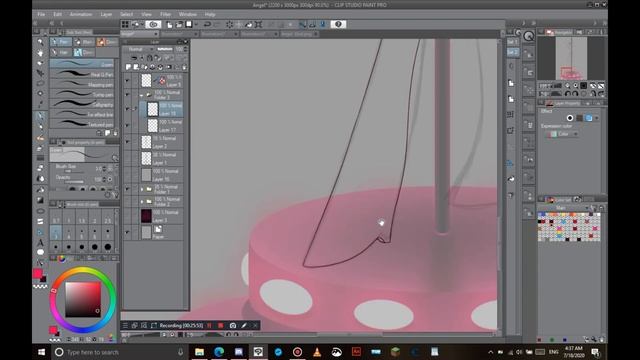Toggle visibility of Folder 1
Screen dimensions: 640x360
pyautogui.click(x=127, y=189)
